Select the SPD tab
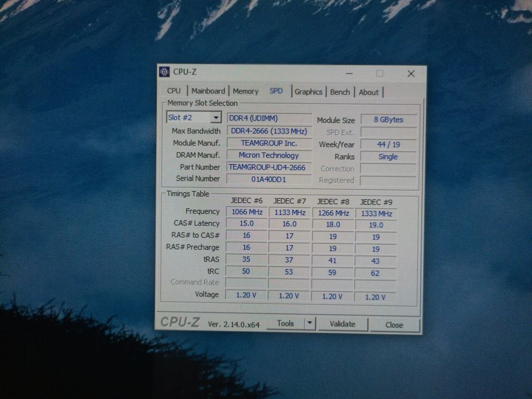 [276, 91]
